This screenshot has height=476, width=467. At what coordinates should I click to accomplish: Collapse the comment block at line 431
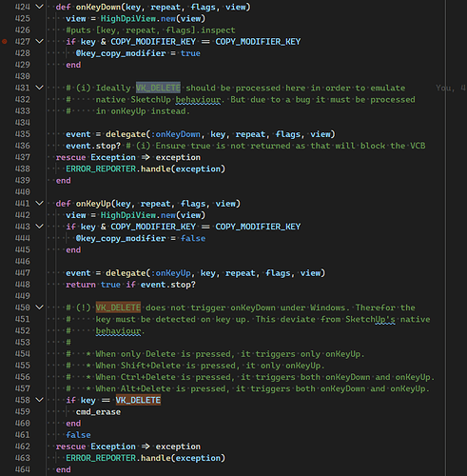tap(39, 88)
